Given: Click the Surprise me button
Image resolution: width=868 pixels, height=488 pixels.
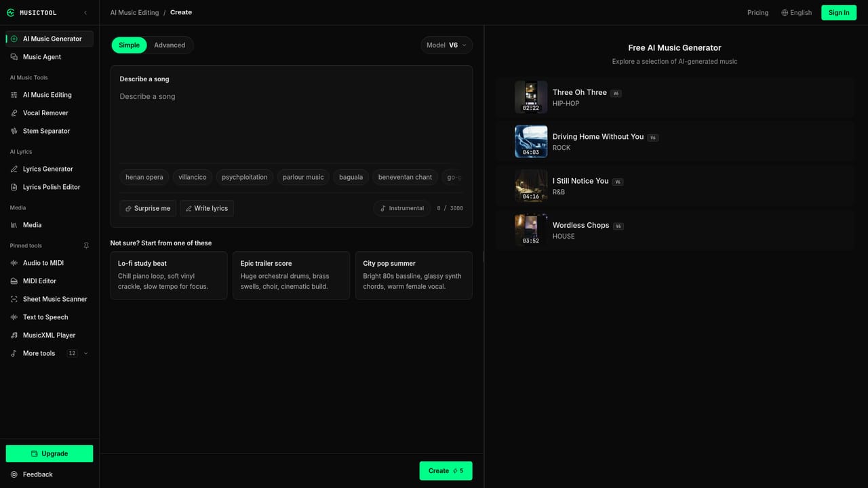Looking at the screenshot, I should 148,208.
